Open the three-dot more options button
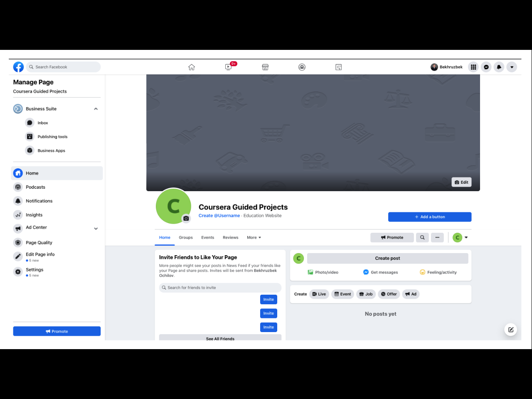532x399 pixels. coord(437,238)
